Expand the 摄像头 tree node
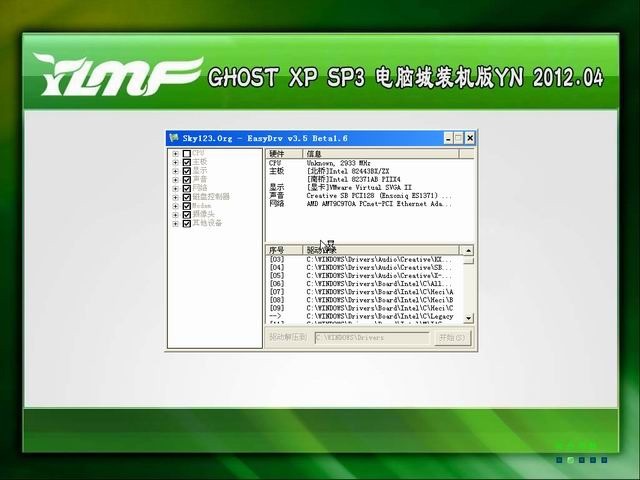 (x=176, y=215)
